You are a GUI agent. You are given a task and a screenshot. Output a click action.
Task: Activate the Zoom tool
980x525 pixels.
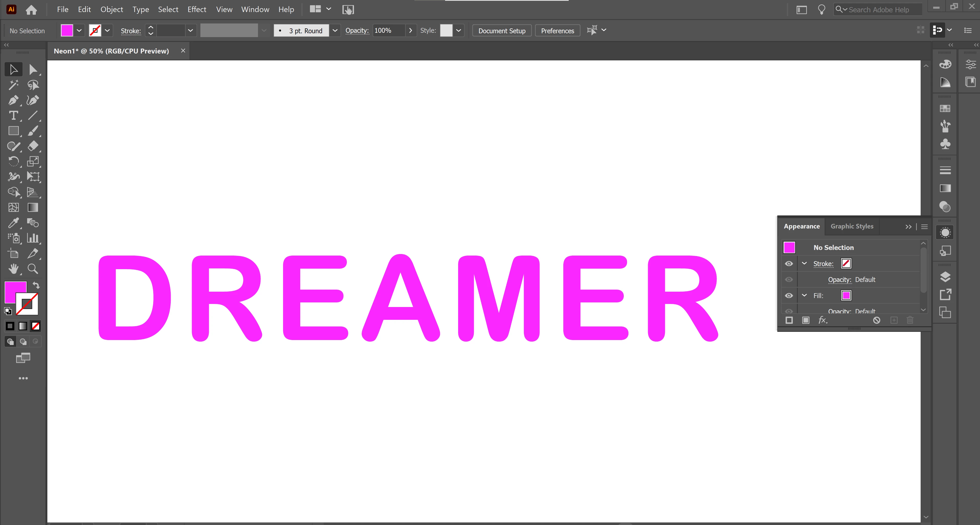33,269
